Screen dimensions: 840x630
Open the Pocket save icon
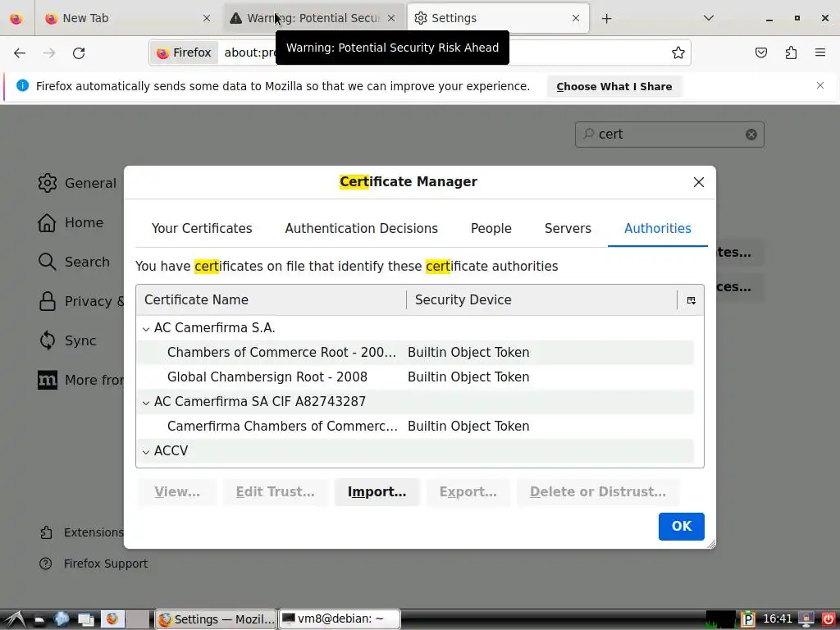pos(760,52)
